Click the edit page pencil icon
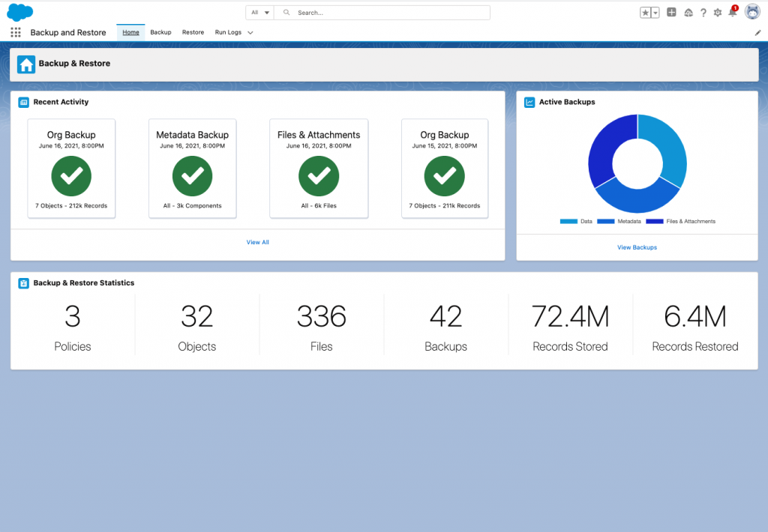This screenshot has width=768, height=532. [757, 33]
